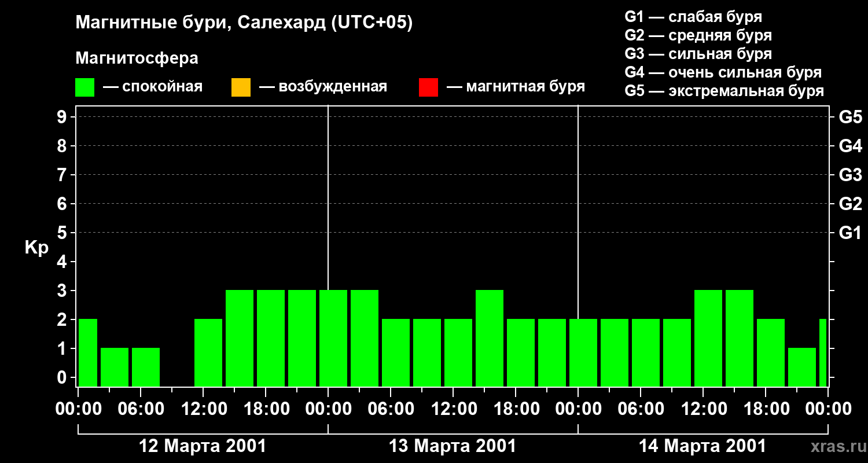Click the 'G1' label on the right axis
The width and height of the screenshot is (868, 463).
(850, 233)
